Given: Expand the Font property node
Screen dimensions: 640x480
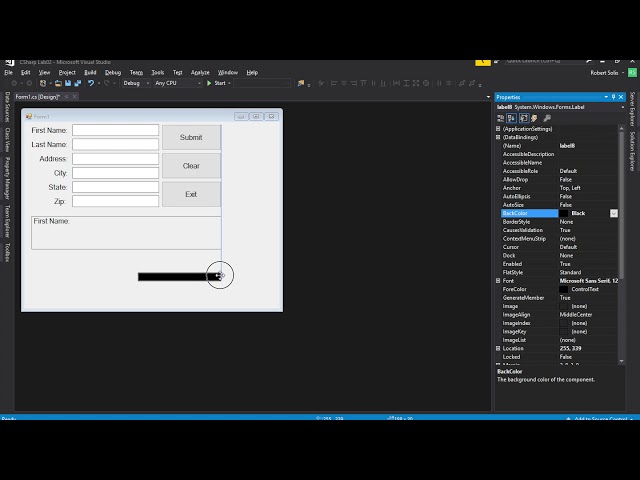Looking at the screenshot, I should pos(498,281).
